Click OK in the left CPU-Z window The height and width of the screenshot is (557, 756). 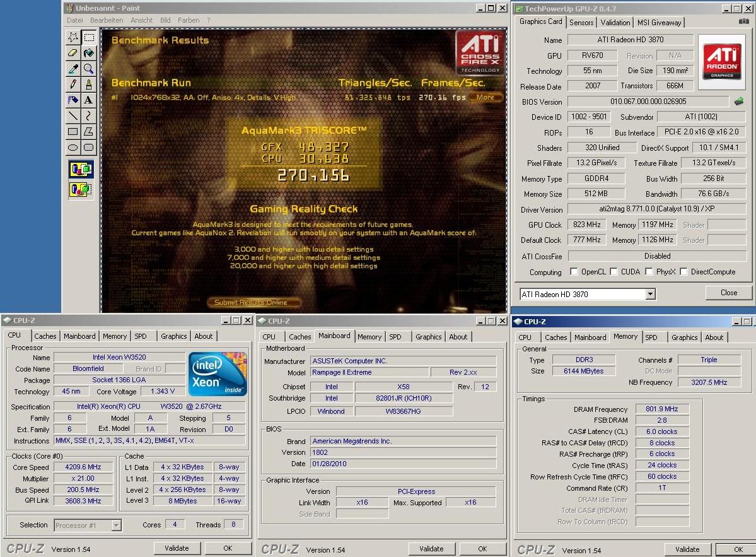point(228,548)
